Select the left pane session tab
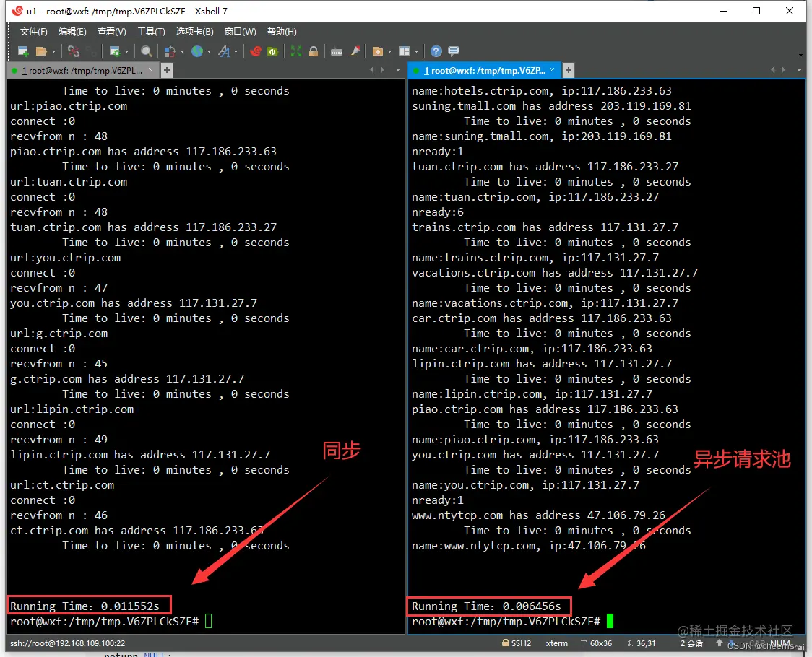 82,71
